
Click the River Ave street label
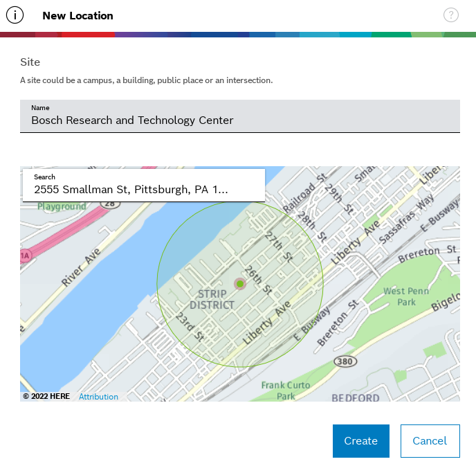[81, 267]
